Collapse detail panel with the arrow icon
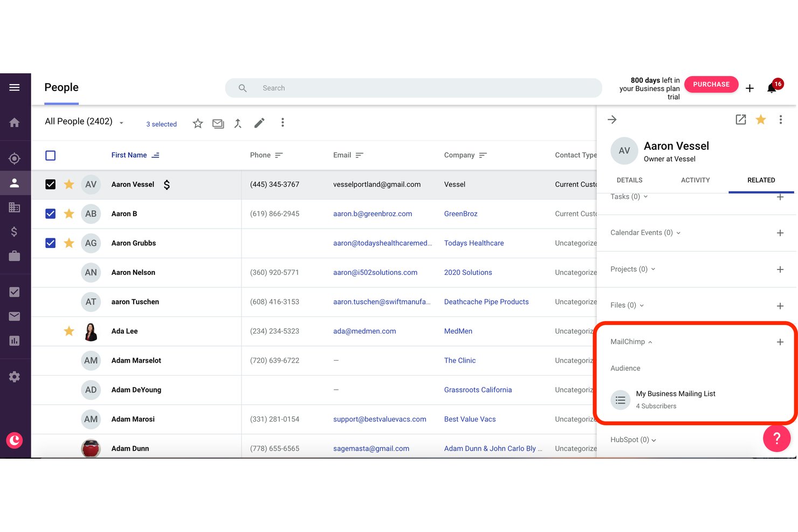 (x=612, y=120)
